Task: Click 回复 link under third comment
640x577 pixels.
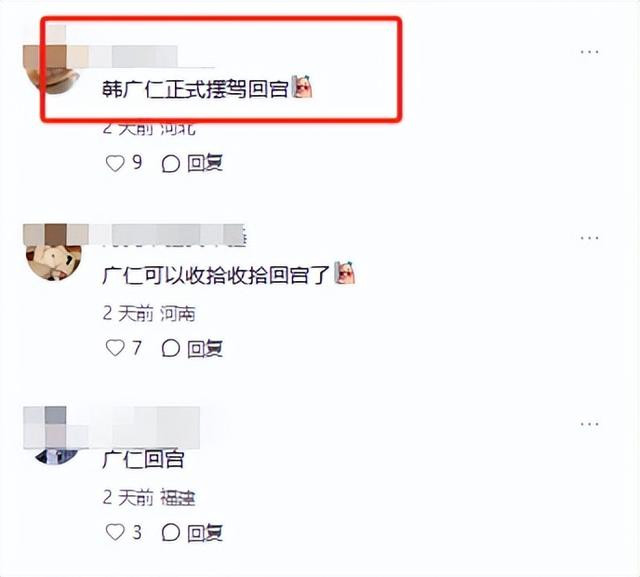Action: tap(205, 533)
